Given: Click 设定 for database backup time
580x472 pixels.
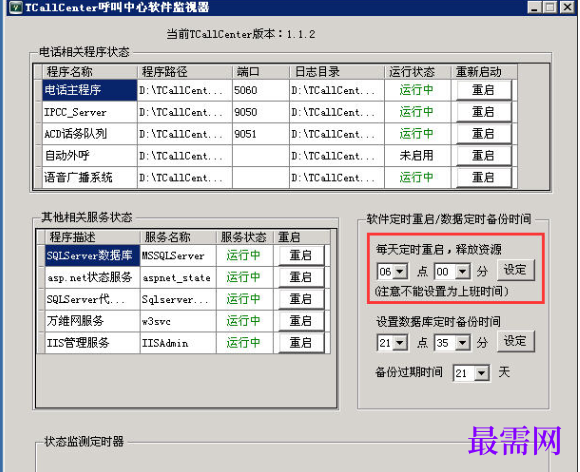Looking at the screenshot, I should [x=515, y=341].
